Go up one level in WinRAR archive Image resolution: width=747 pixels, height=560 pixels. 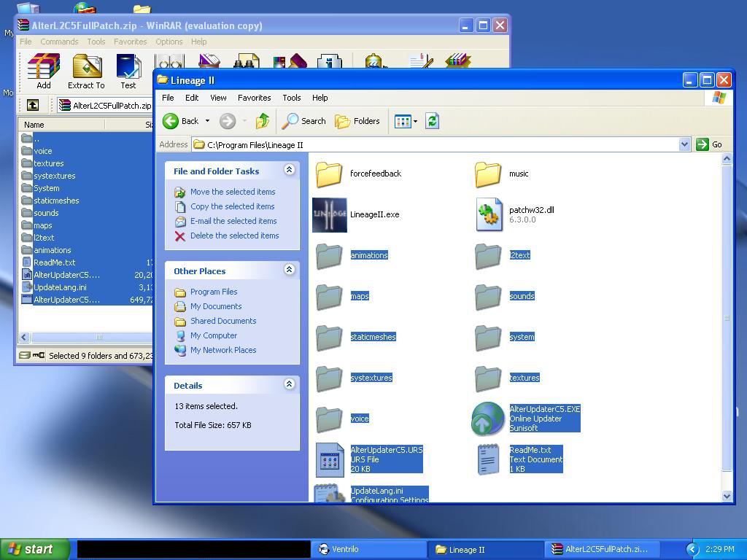(x=32, y=105)
